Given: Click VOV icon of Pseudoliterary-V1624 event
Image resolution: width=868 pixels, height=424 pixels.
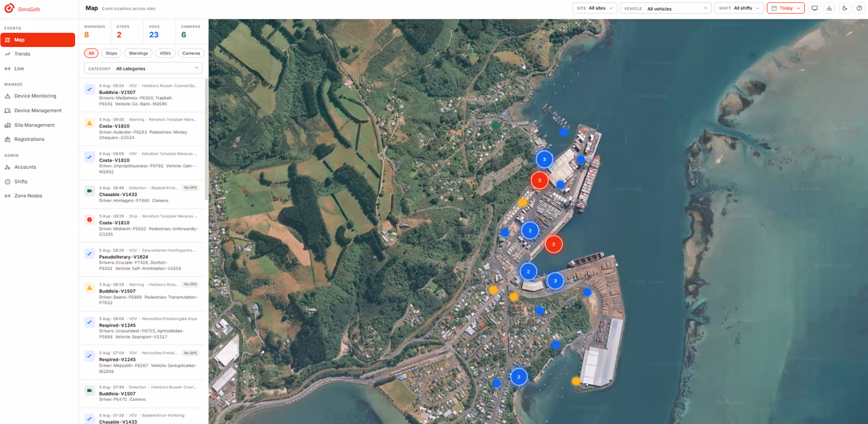Looking at the screenshot, I should [x=90, y=254].
